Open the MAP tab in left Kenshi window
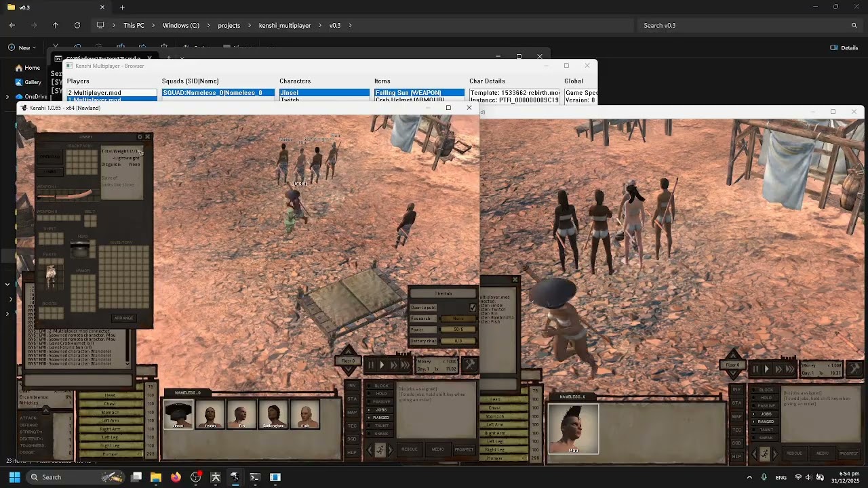Image resolution: width=868 pixels, height=488 pixels. pos(352,412)
